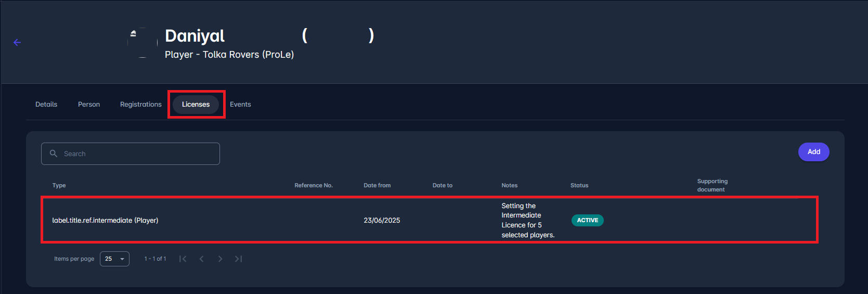The image size is (868, 294).
Task: Click the ACTIVE status badge
Action: coord(587,221)
